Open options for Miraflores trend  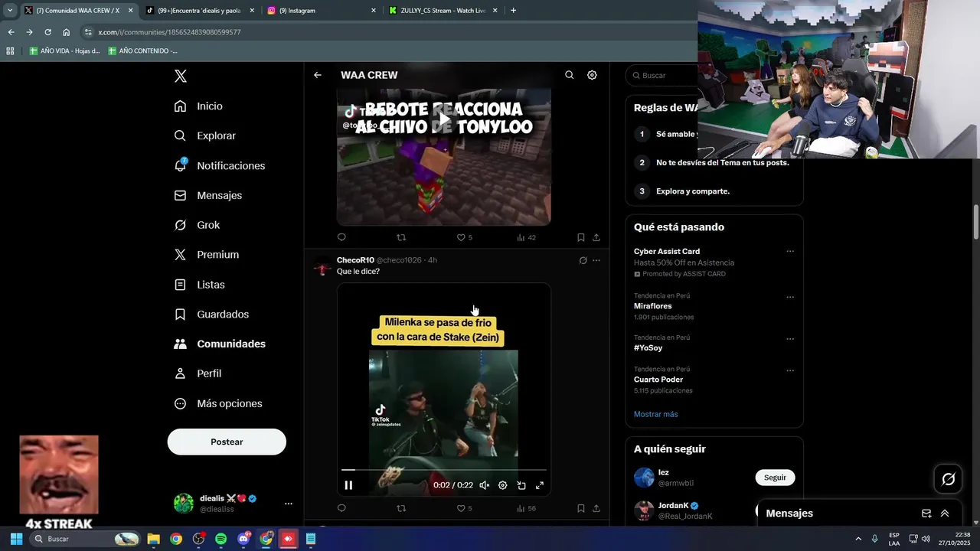pyautogui.click(x=790, y=297)
